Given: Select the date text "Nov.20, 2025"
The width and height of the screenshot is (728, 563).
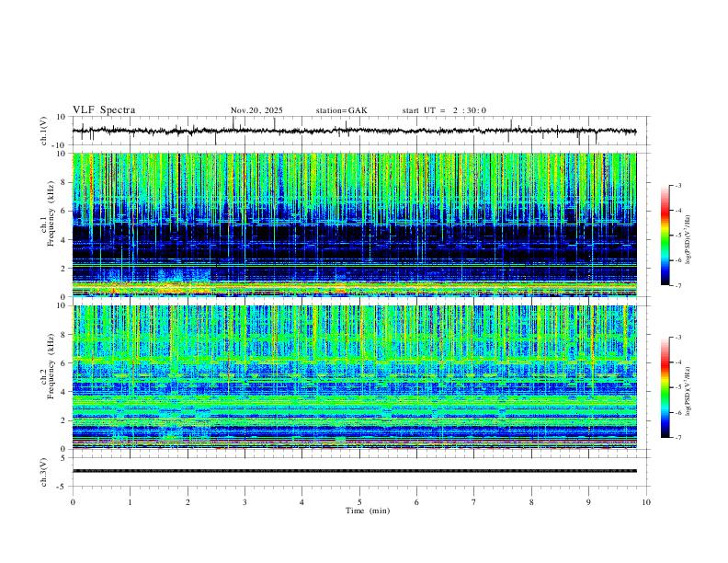Looking at the screenshot, I should click(x=256, y=110).
